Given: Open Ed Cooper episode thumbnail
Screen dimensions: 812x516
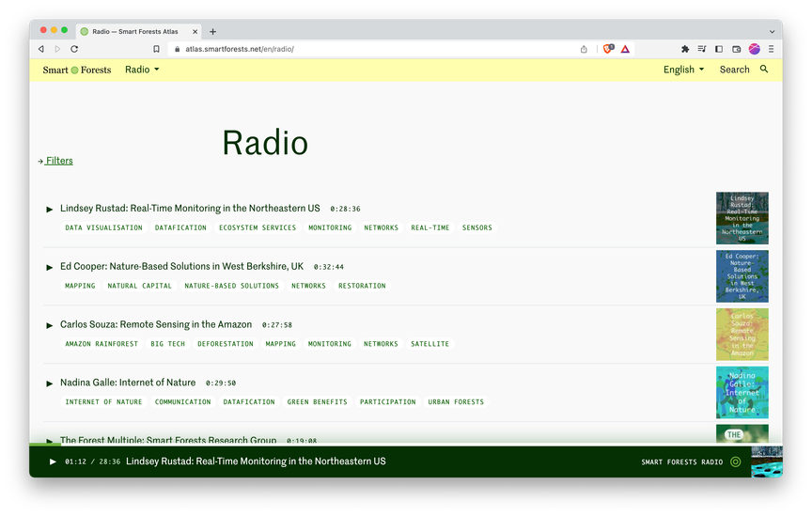Looking at the screenshot, I should pyautogui.click(x=742, y=276).
